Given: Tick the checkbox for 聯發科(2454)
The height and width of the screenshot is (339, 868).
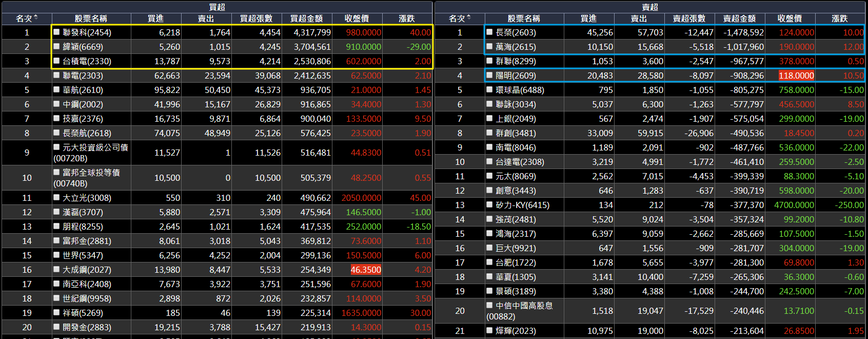Looking at the screenshot, I should pyautogui.click(x=57, y=32).
